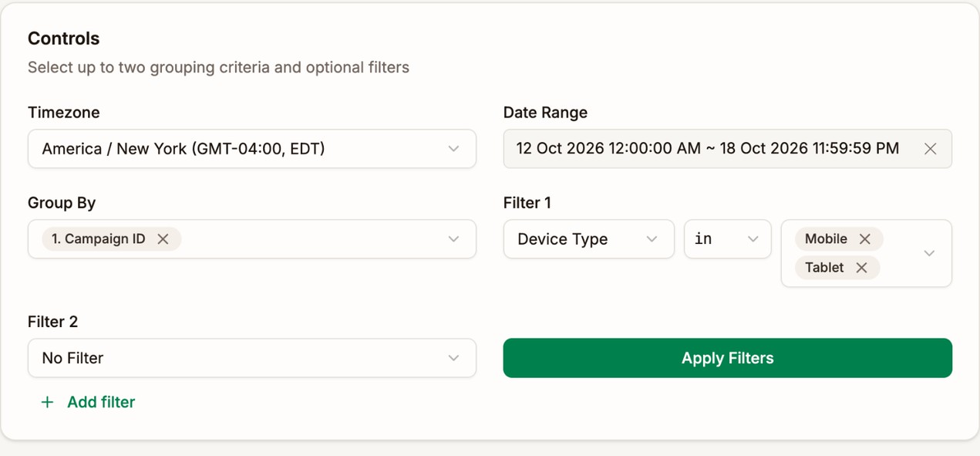Click the Date Range field label
The image size is (980, 456).
545,113
